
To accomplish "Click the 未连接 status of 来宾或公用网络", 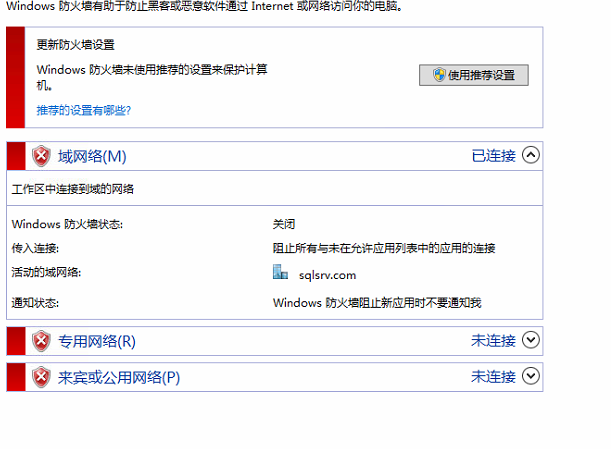I will coord(494,377).
